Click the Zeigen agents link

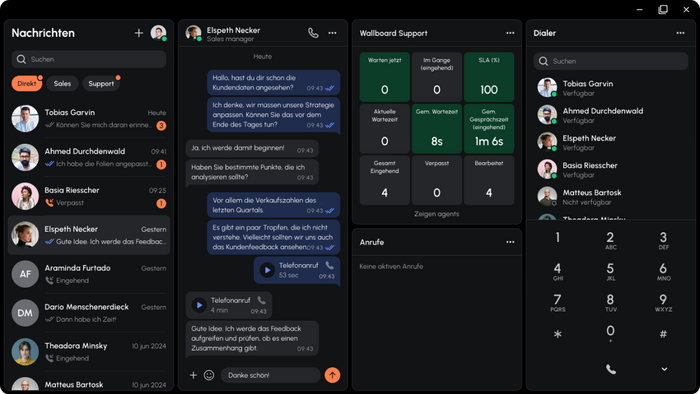point(437,214)
